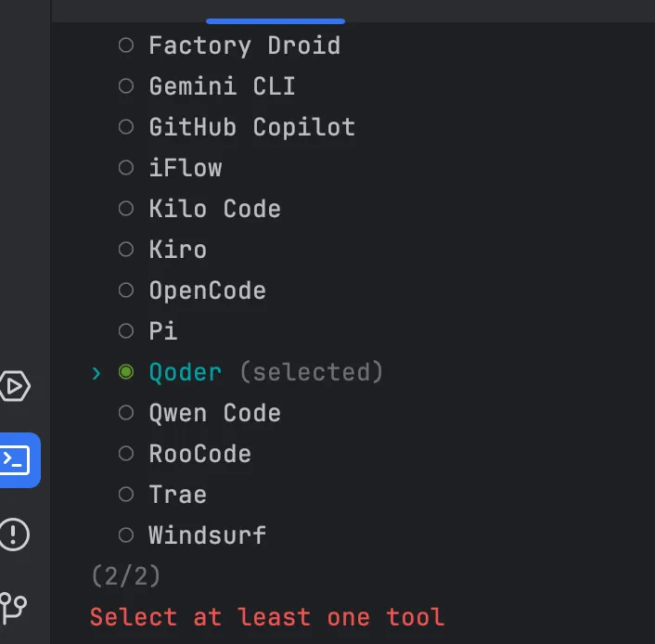Screen dimensions: 655x644
Task: Click the Kilo Code option label
Action: [214, 209]
